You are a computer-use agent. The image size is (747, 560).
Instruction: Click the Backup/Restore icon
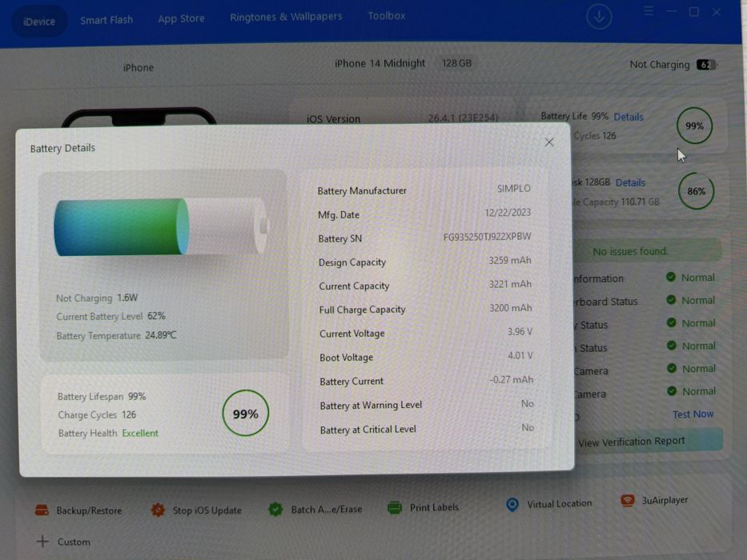[42, 510]
